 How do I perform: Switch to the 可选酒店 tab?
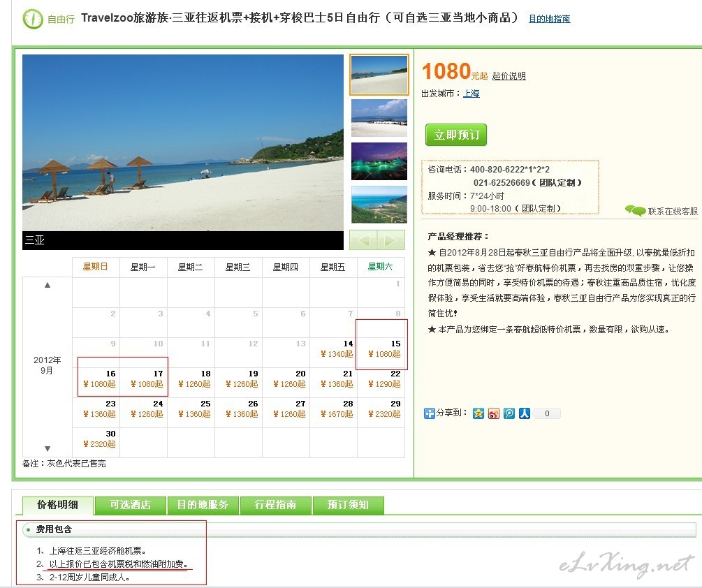[131, 505]
